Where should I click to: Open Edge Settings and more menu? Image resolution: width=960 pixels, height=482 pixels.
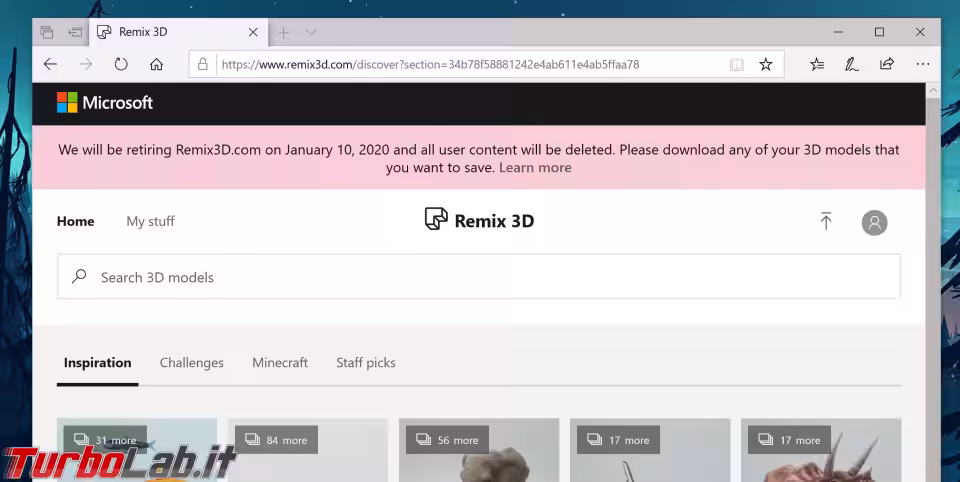(923, 64)
